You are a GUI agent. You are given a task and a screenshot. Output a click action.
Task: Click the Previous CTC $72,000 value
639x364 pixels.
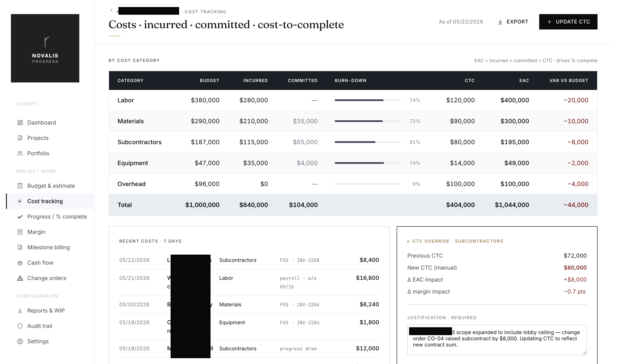point(575,255)
